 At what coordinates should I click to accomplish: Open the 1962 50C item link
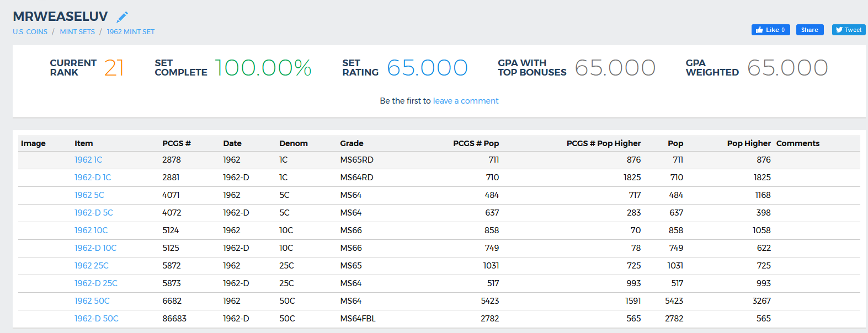point(92,301)
